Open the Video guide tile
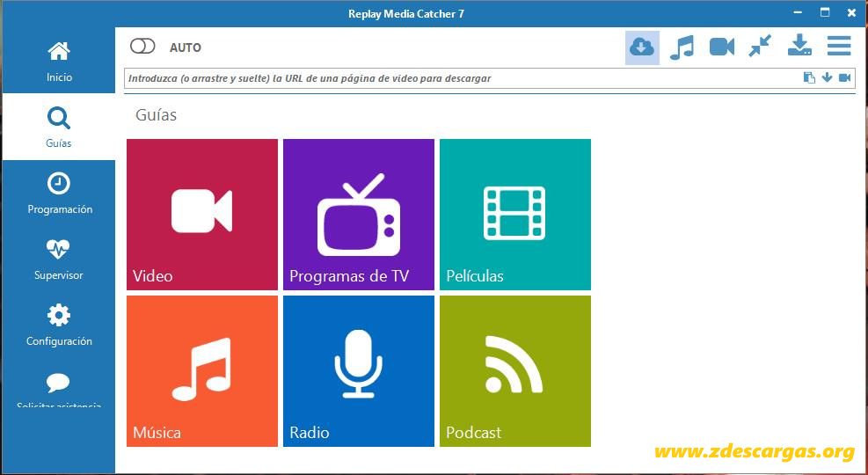Viewport: 868px width, 475px height. pos(202,215)
